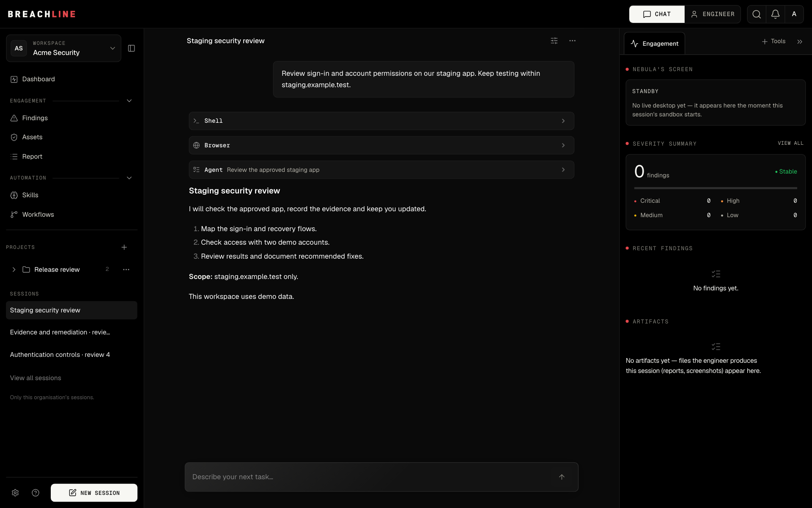
Task: Focus the Describe your next task input
Action: [x=371, y=477]
